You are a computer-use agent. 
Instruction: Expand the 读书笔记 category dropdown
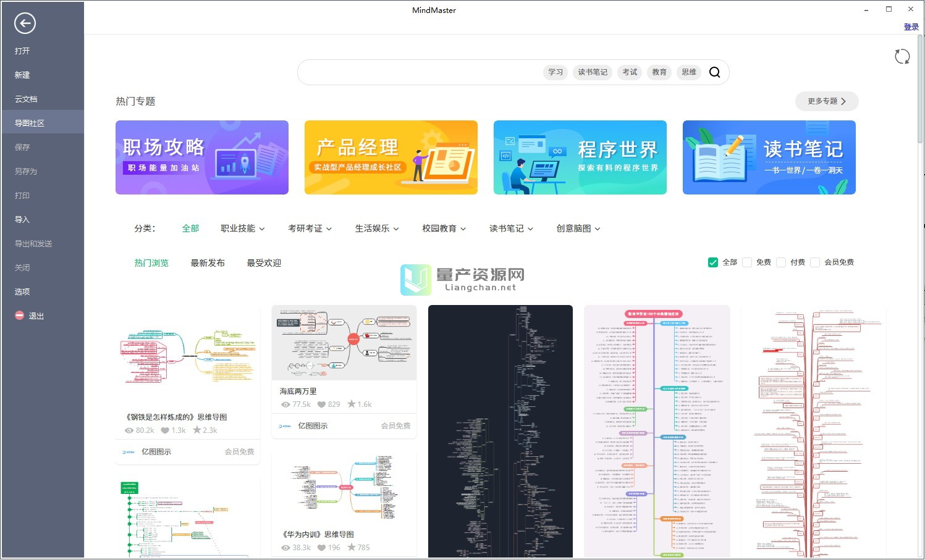click(512, 228)
